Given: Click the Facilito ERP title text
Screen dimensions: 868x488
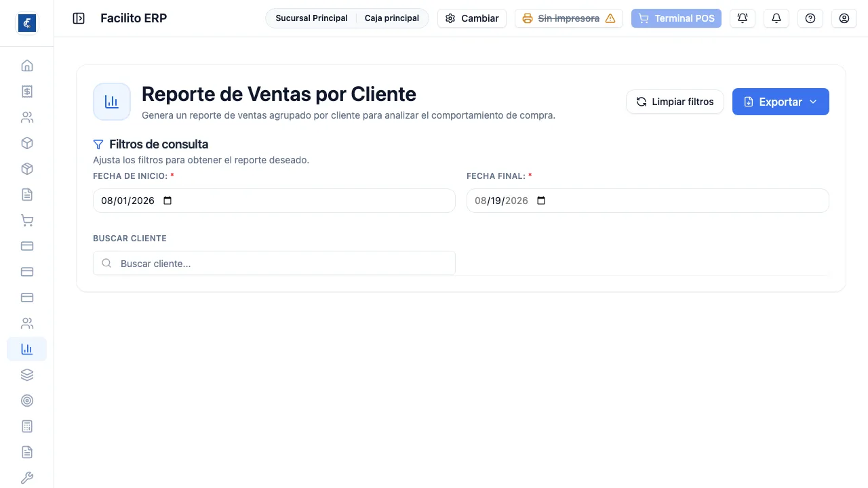Looking at the screenshot, I should 134,18.
